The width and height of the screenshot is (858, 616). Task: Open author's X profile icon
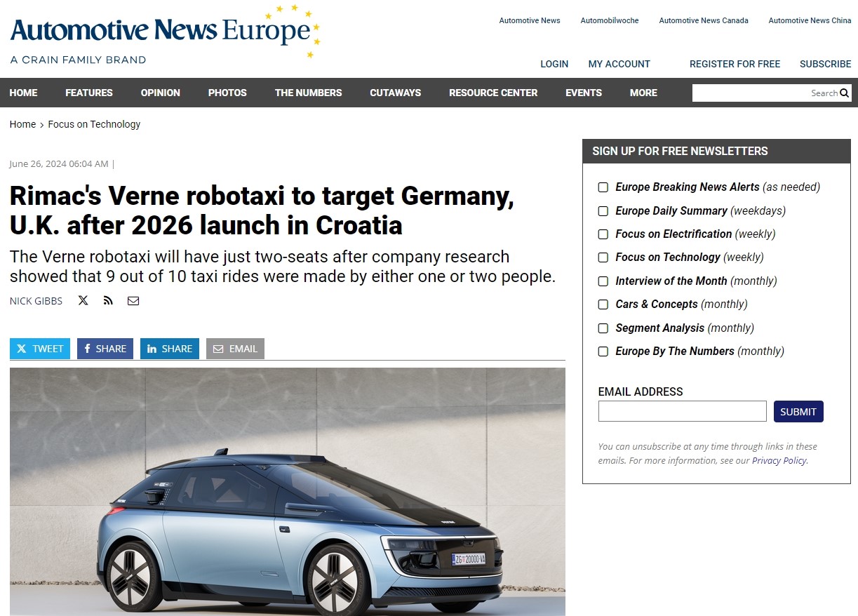(83, 300)
